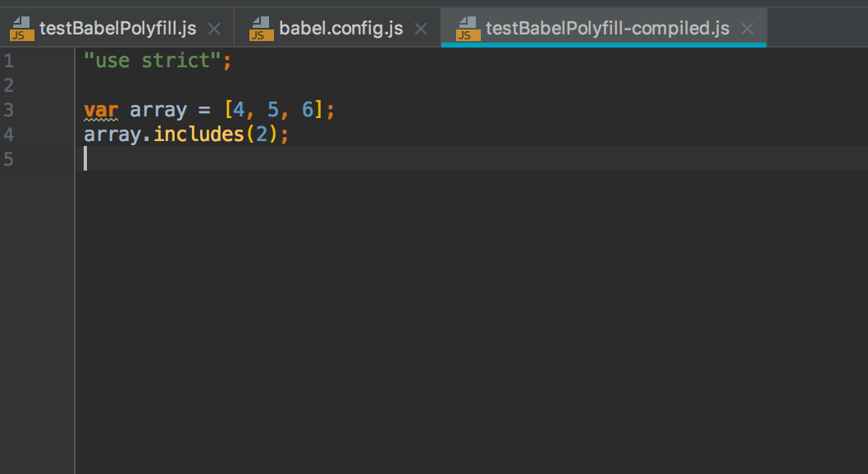Click line number 3 in the gutter
The height and width of the screenshot is (474, 868).
[8, 110]
